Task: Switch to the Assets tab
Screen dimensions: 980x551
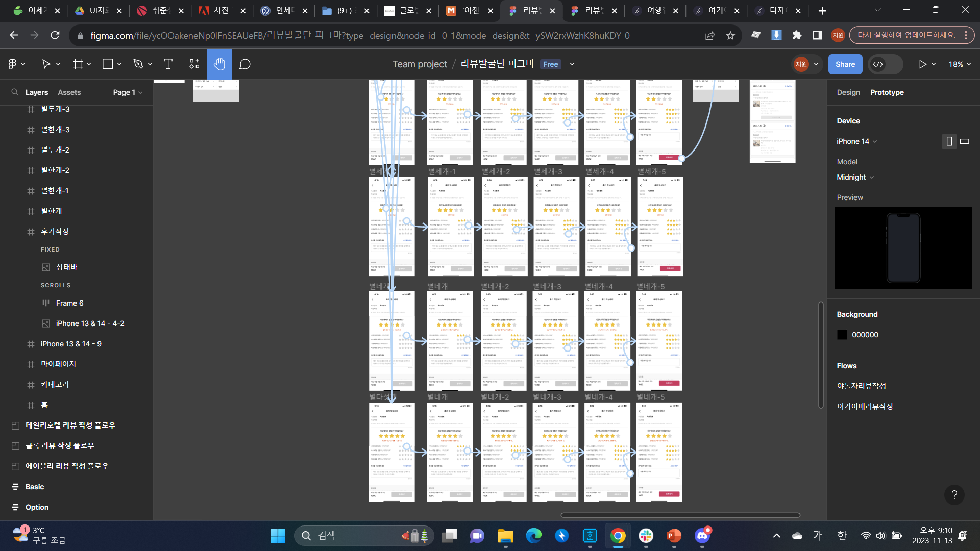Action: [69, 92]
